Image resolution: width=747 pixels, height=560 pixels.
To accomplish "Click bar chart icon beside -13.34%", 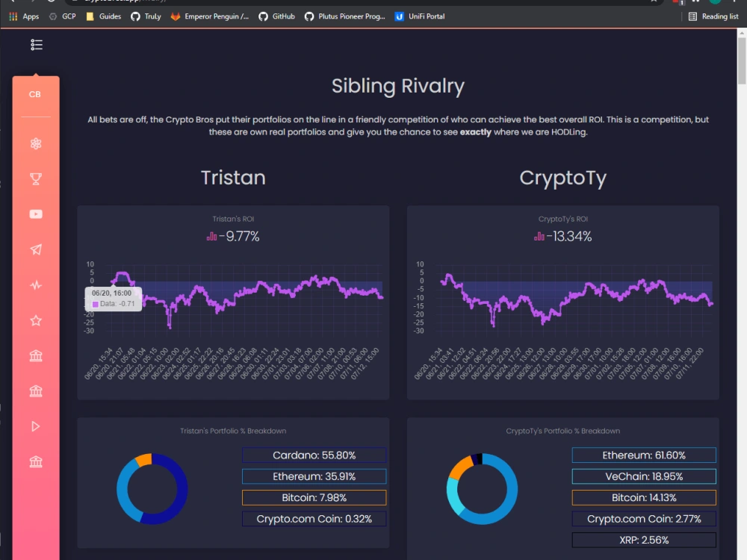I will coord(539,236).
